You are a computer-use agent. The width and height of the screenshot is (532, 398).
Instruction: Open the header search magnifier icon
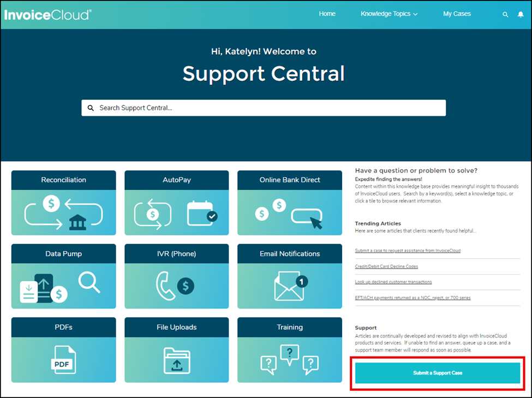505,14
